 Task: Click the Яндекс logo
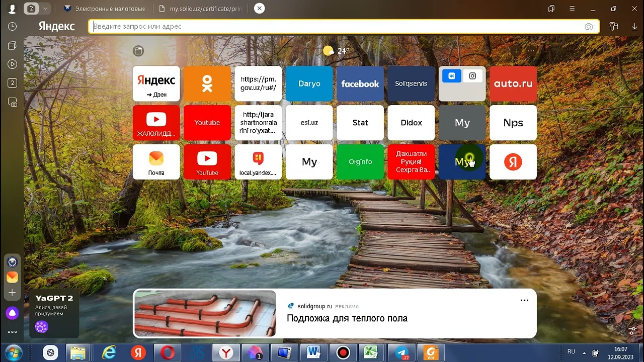pos(57,26)
